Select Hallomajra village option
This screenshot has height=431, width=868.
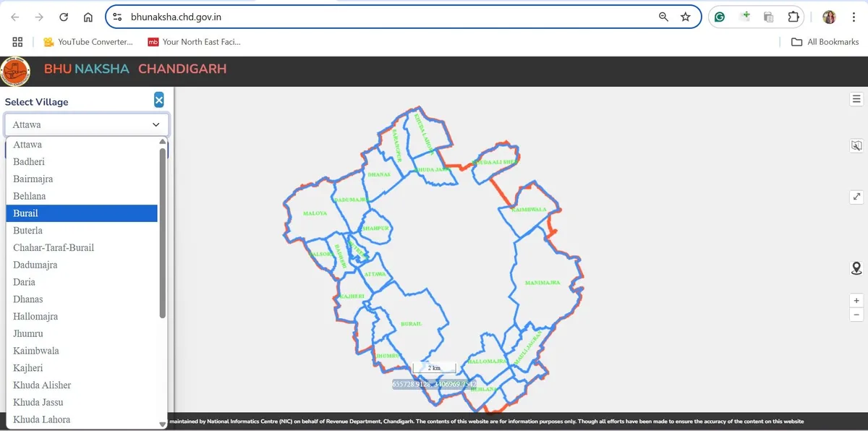point(82,317)
